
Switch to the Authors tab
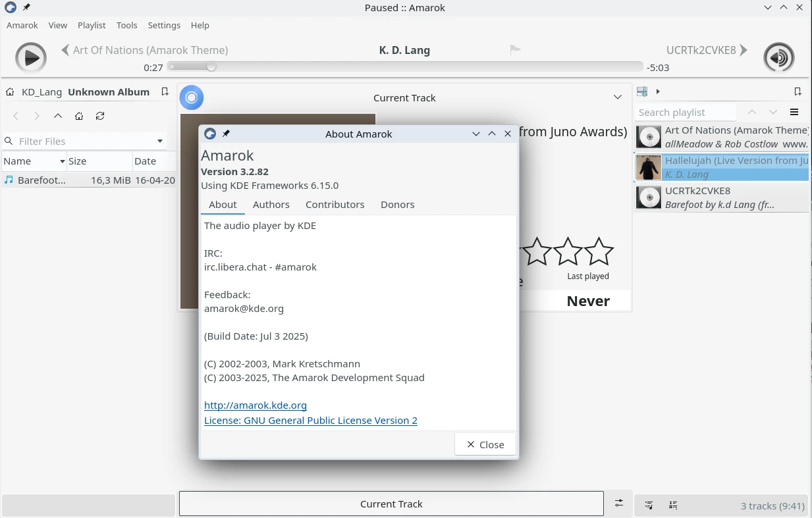(x=271, y=205)
